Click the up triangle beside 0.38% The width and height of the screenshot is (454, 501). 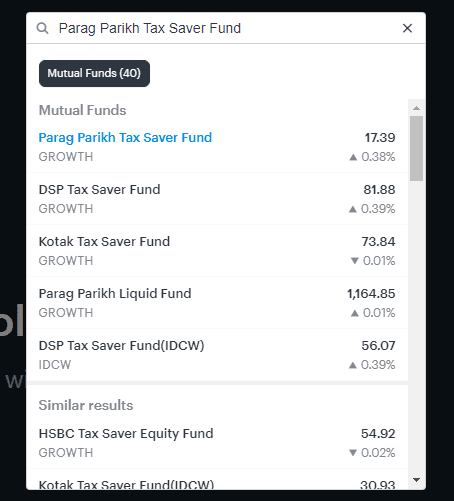pyautogui.click(x=353, y=157)
